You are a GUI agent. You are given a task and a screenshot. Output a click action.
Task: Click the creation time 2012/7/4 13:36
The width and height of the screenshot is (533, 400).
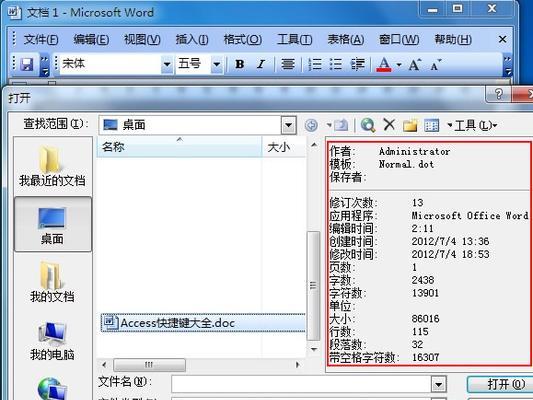click(450, 241)
